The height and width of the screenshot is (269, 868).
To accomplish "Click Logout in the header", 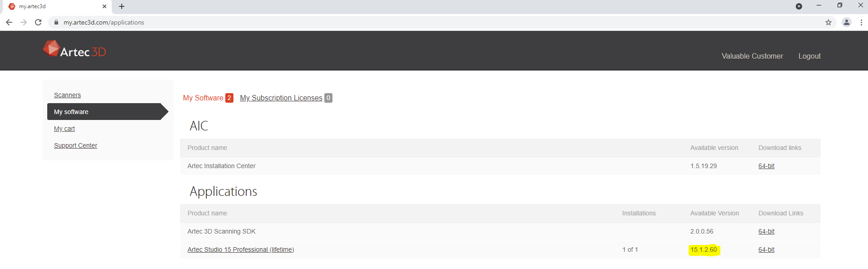I will pyautogui.click(x=809, y=56).
